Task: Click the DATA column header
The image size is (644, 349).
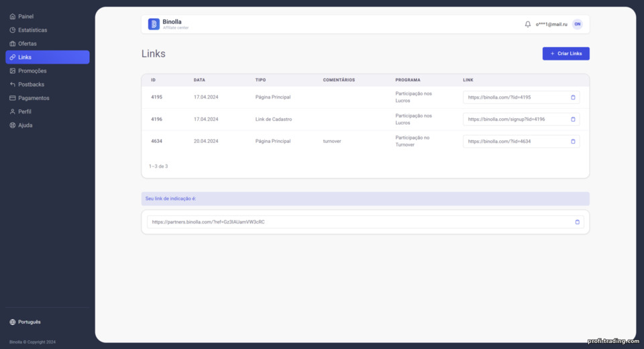Action: [x=199, y=80]
